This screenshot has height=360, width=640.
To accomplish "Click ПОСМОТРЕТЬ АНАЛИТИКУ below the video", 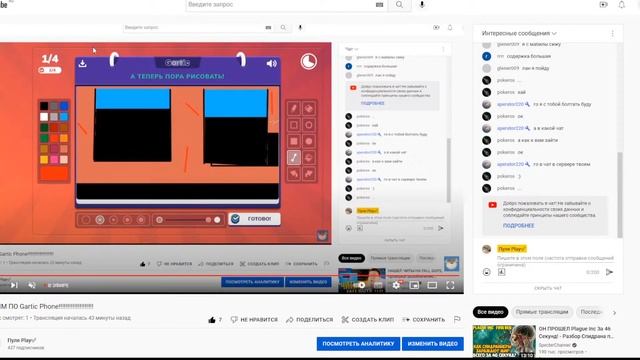I will click(x=358, y=344).
